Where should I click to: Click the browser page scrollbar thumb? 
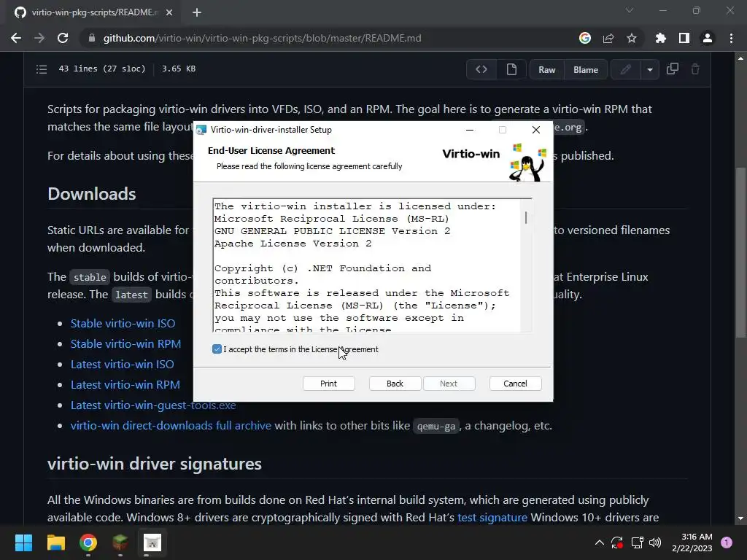tap(740, 252)
